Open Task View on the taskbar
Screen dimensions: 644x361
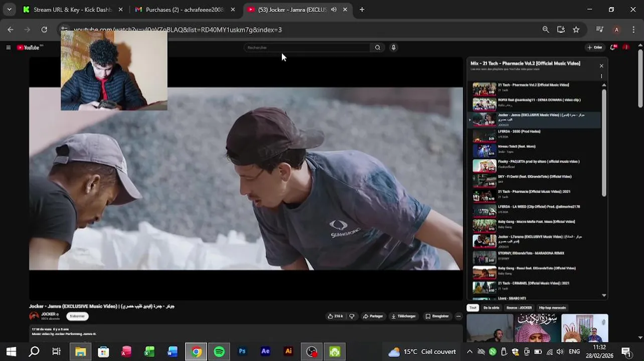pos(57,352)
